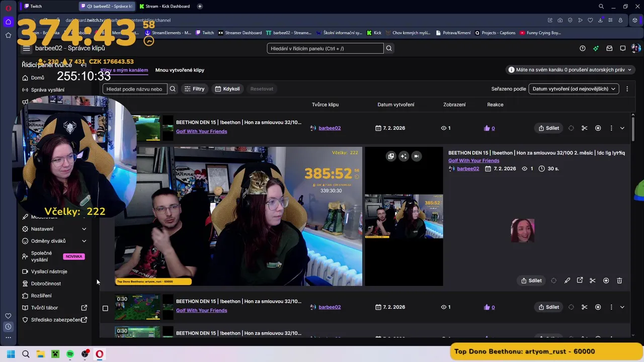Switch to Klipy s mým kanálem tab
This screenshot has height=362, width=644.
pyautogui.click(x=124, y=70)
